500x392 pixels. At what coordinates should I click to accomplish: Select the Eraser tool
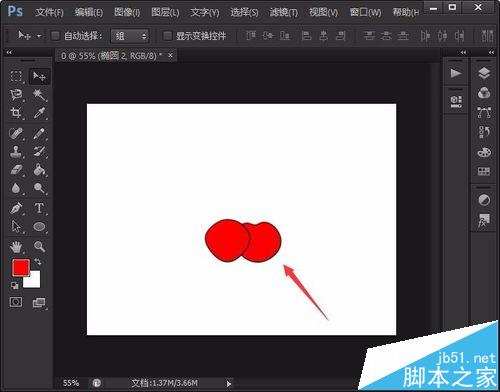16,170
